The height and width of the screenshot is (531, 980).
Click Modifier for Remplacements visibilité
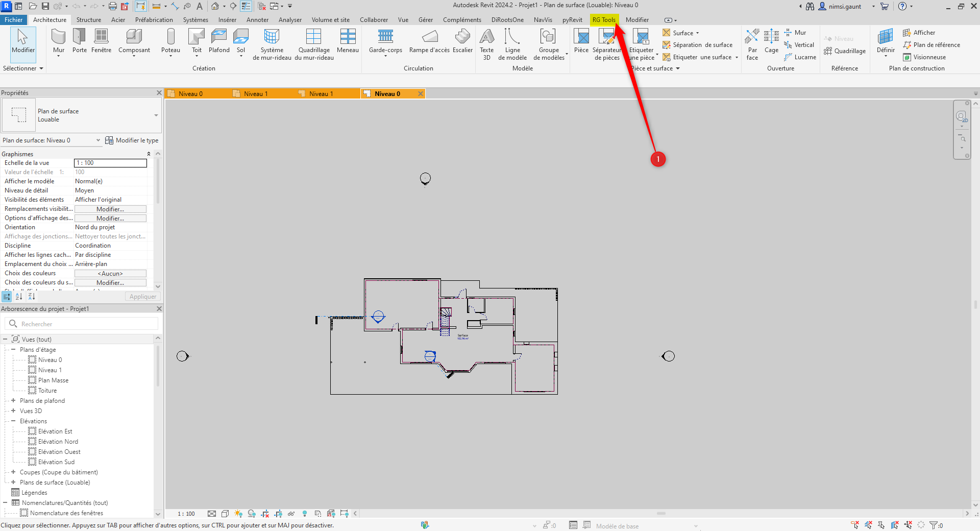tap(110, 209)
